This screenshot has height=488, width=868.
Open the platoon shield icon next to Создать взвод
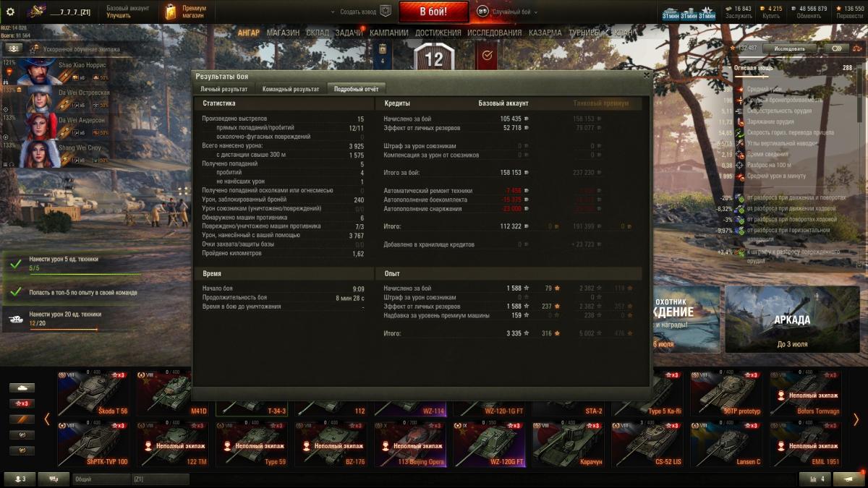[386, 12]
